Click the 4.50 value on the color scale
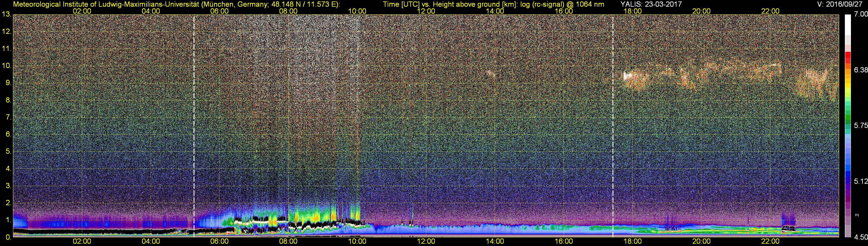The width and height of the screenshot is (868, 246). (x=860, y=237)
